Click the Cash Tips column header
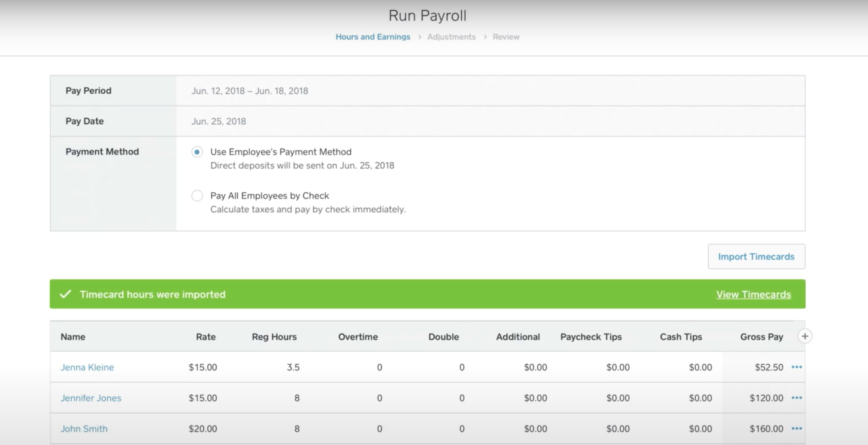The height and width of the screenshot is (445, 868). tap(681, 337)
